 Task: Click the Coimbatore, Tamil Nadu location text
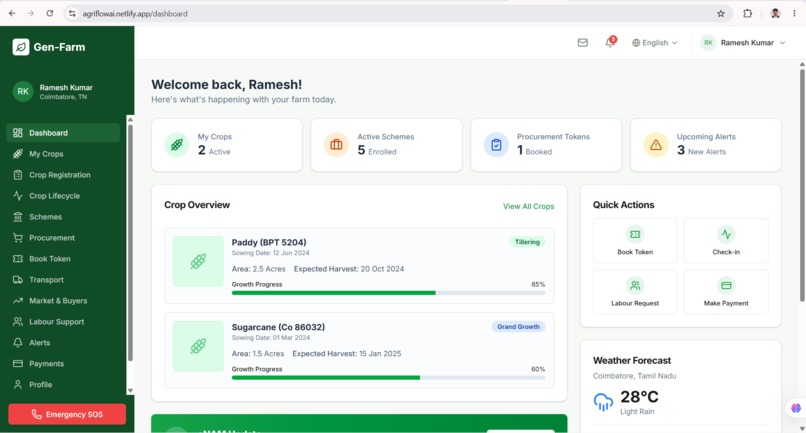coord(634,376)
